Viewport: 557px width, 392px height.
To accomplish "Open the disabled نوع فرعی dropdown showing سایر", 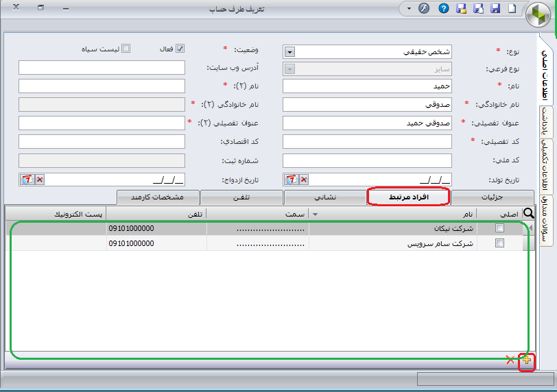I will (289, 69).
